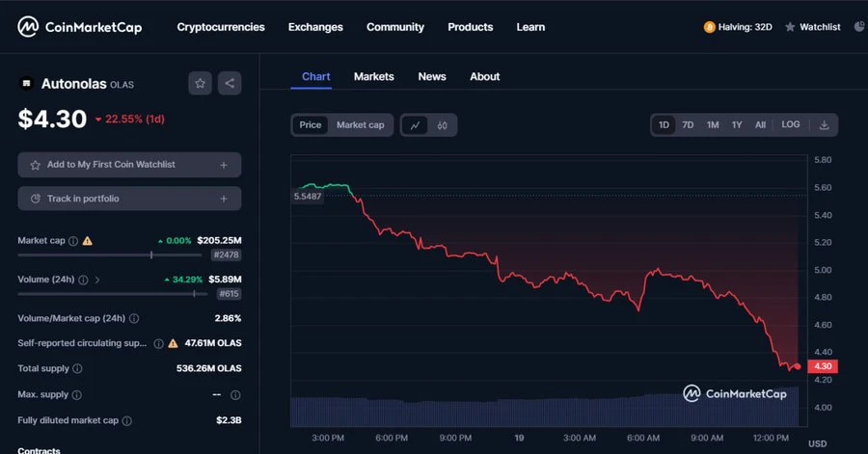Click the CoinMarketCap logo in header
Screen dimensions: 868x454
coord(80,27)
